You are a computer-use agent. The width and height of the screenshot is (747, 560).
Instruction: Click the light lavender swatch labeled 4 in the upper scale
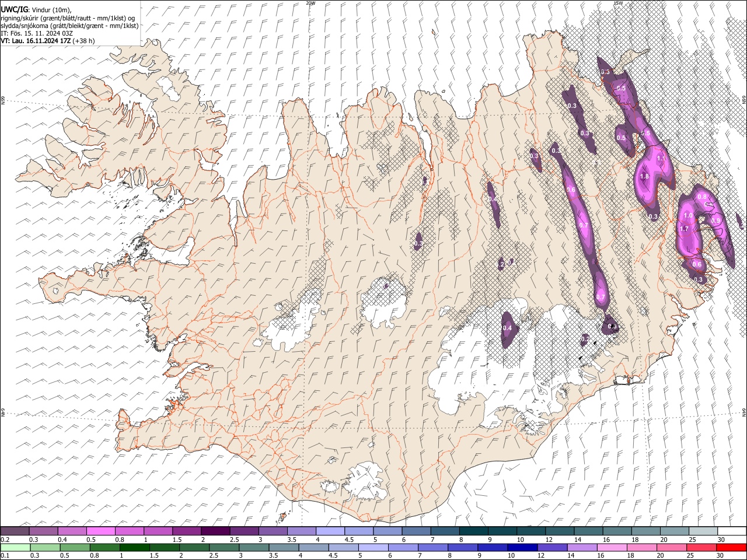coord(330,531)
